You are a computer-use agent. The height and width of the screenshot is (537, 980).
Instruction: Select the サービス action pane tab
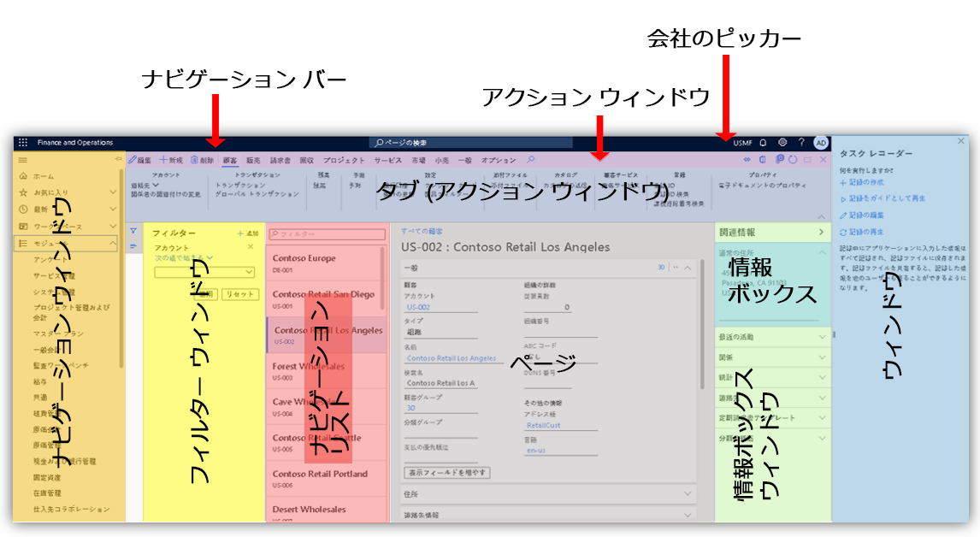tap(388, 160)
